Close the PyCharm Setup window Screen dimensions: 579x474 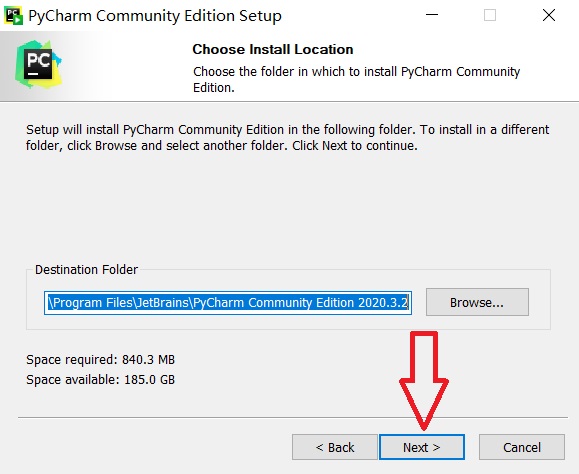pyautogui.click(x=549, y=15)
